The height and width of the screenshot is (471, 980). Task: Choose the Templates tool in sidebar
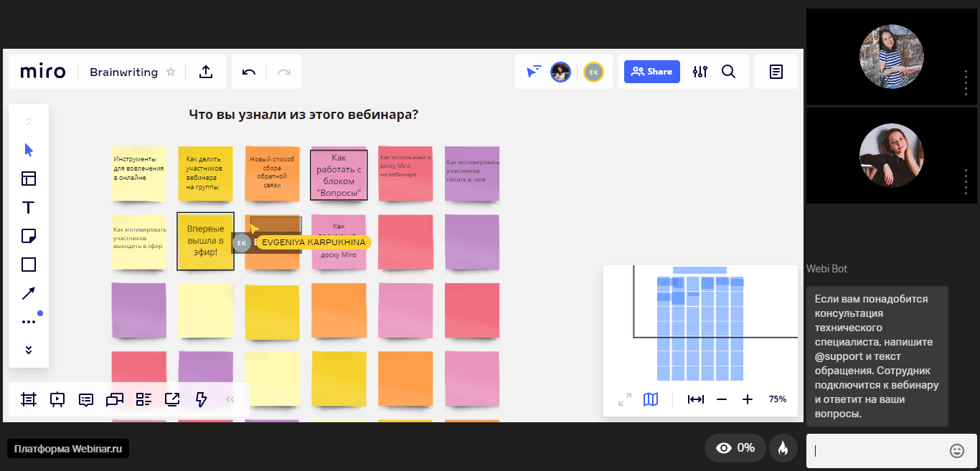[29, 179]
